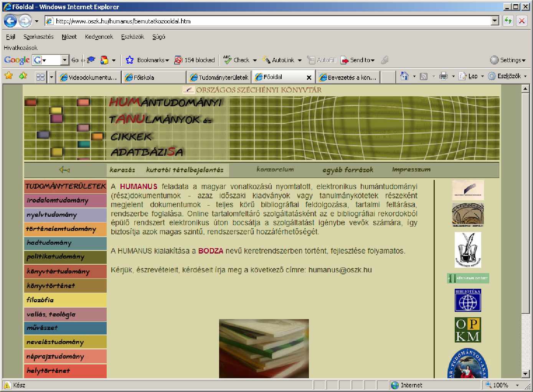
Task: Open the Home page icon
Action: 404,76
